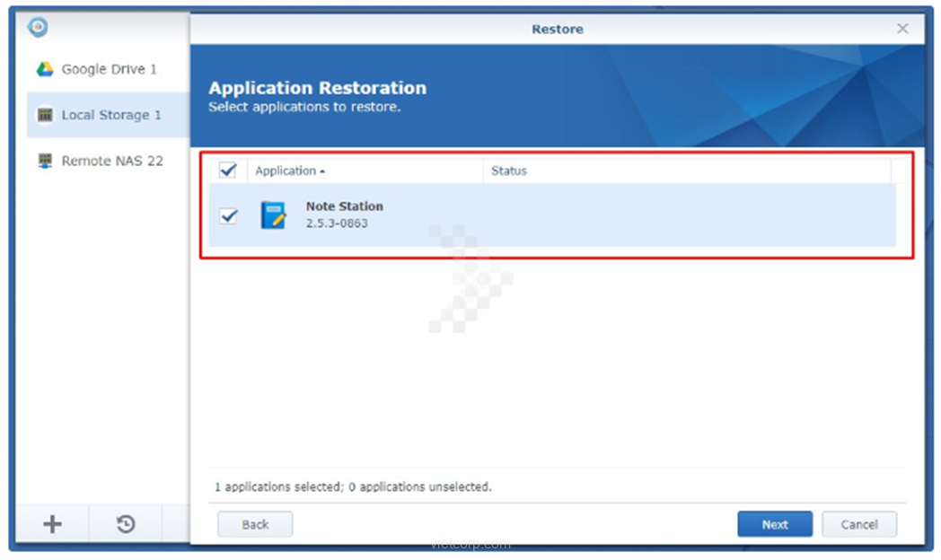Toggle the select-all applications checkbox
The height and width of the screenshot is (560, 941).
tap(228, 171)
